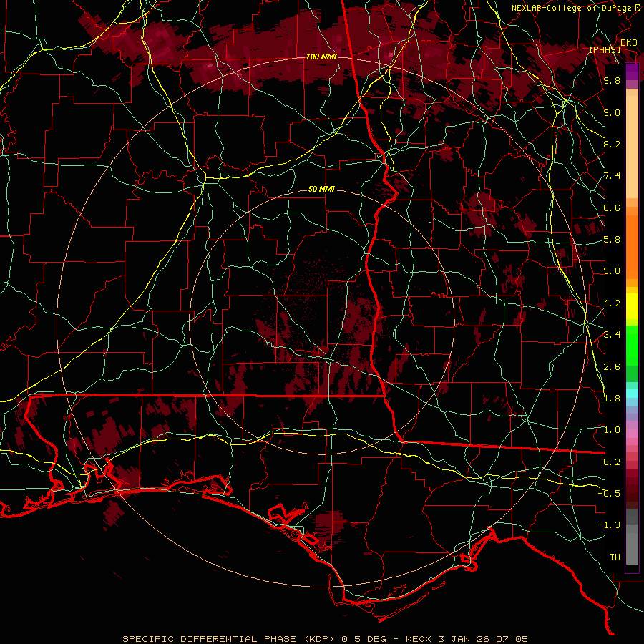Click the 8.2 color scale label

(x=612, y=144)
